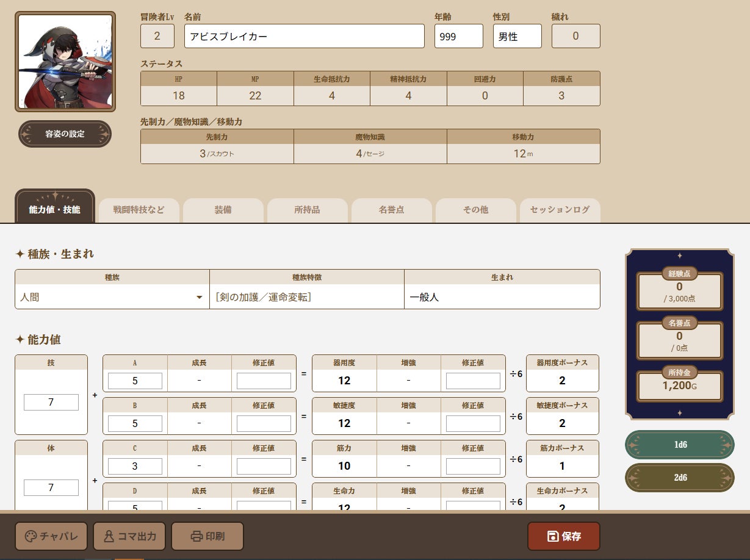This screenshot has width=750, height=560.
Task: Click the 所持金 1,200G money box
Action: pyautogui.click(x=680, y=386)
